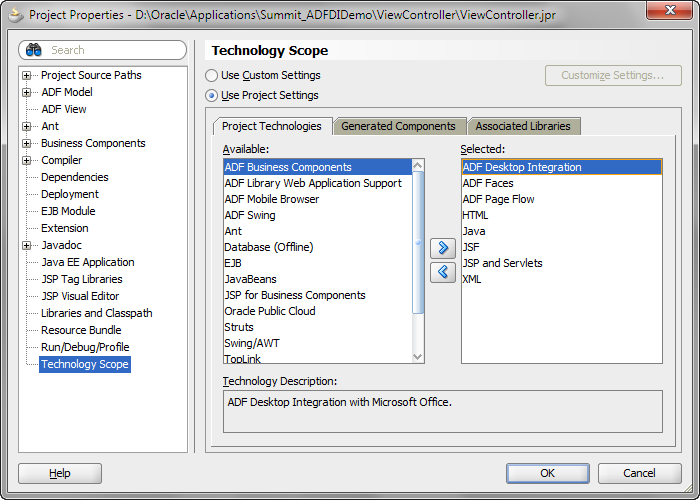700x500 pixels.
Task: Select ADF Faces in Selected list
Action: (x=562, y=183)
